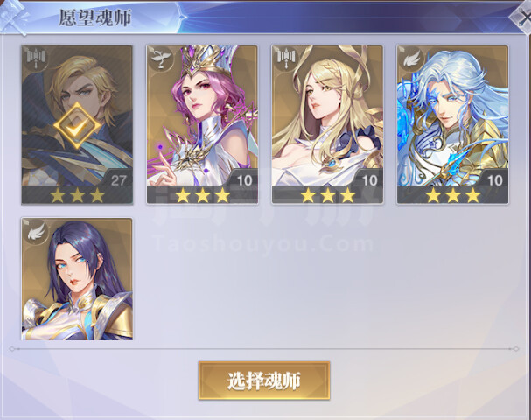
Task: Click the bird class icon on purple-haired card
Action: pos(160,58)
